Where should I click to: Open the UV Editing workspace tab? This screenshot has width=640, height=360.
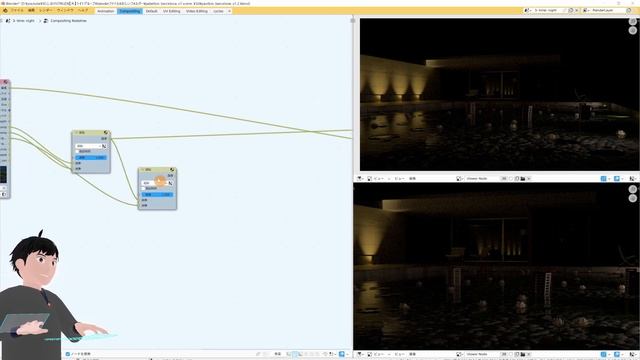(171, 11)
